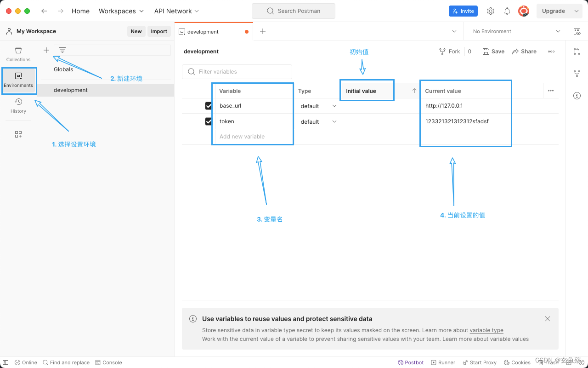The width and height of the screenshot is (588, 368).
Task: Open the Collections sidebar panel
Action: [18, 54]
